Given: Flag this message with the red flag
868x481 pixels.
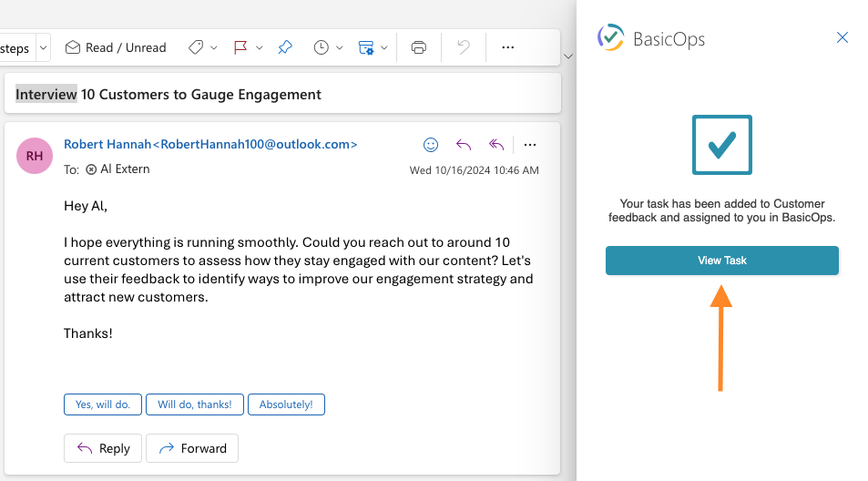Looking at the screenshot, I should (240, 47).
